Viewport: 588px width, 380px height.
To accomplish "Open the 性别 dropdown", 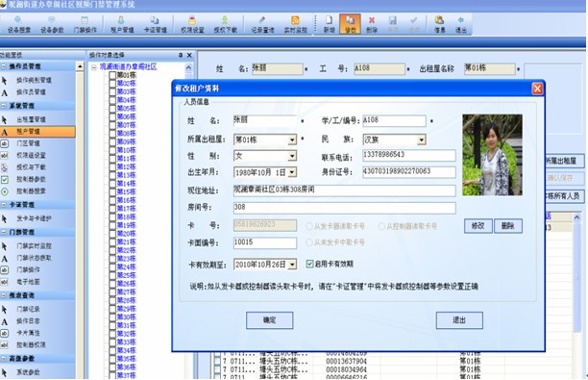I will tap(292, 156).
